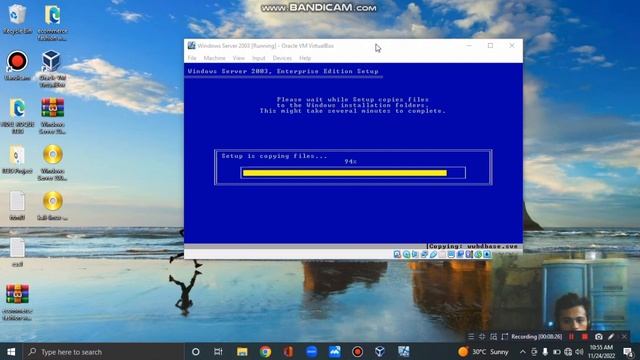Open the volume speaker icon in system tray
This screenshot has height=360, width=640.
(579, 351)
